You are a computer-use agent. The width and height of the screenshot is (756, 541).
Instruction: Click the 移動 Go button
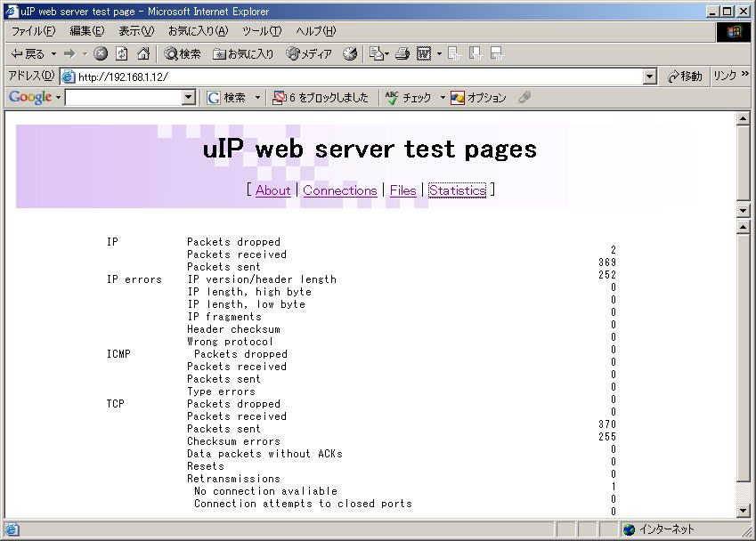click(x=685, y=77)
